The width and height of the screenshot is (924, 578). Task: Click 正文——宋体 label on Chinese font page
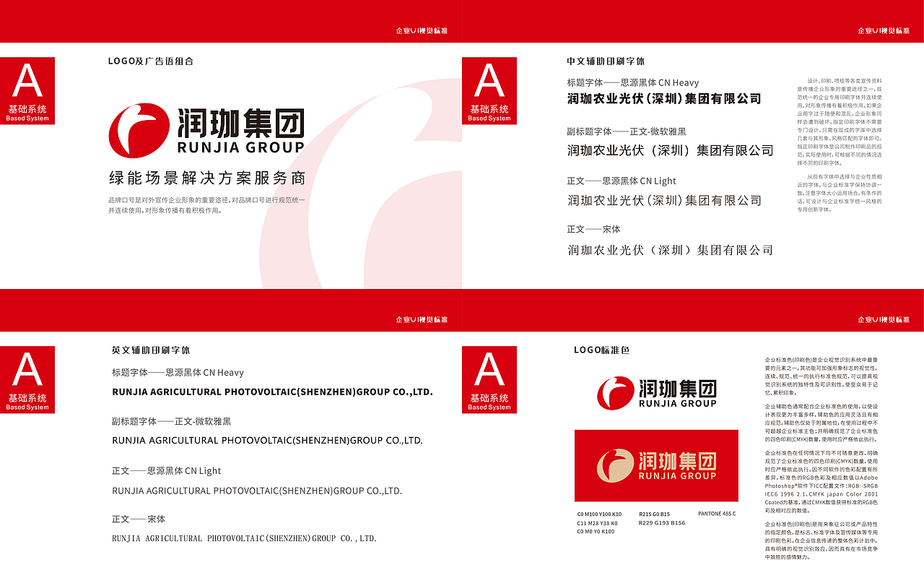pos(594,229)
